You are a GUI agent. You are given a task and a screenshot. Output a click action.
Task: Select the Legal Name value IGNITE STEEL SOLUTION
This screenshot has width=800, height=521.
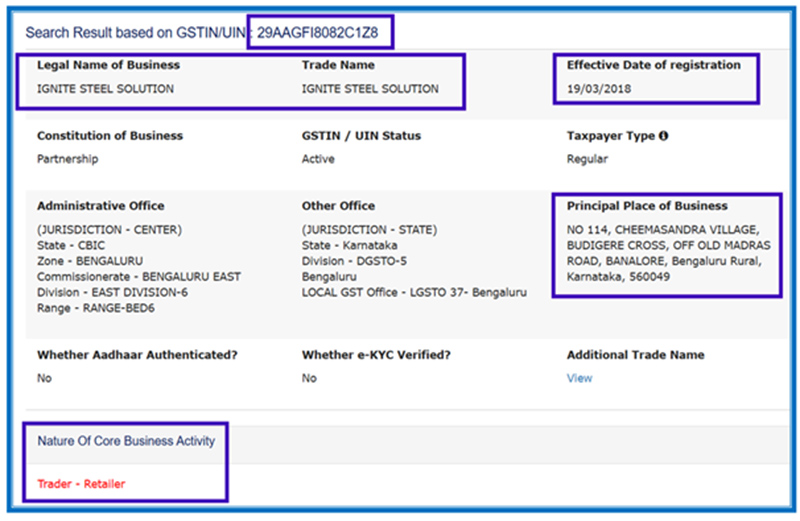[x=105, y=89]
